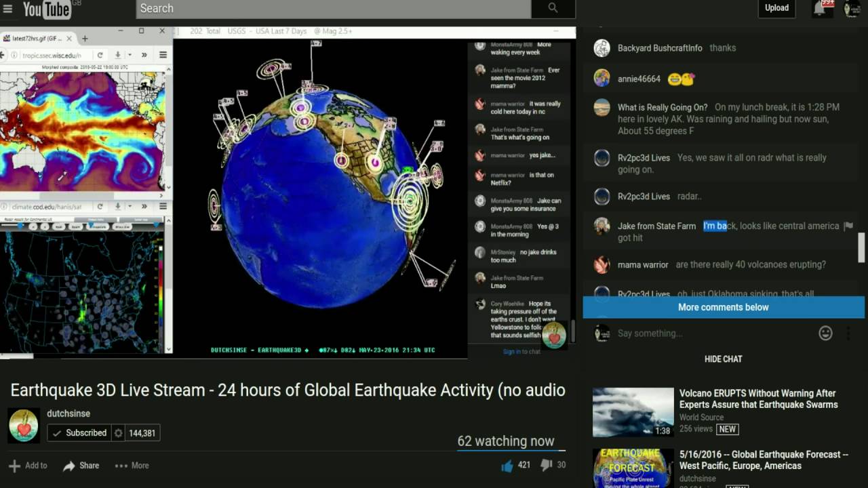The height and width of the screenshot is (488, 868).
Task: Expand toolbar overflow chevrons in tropic.ssec browser
Action: click(x=144, y=55)
